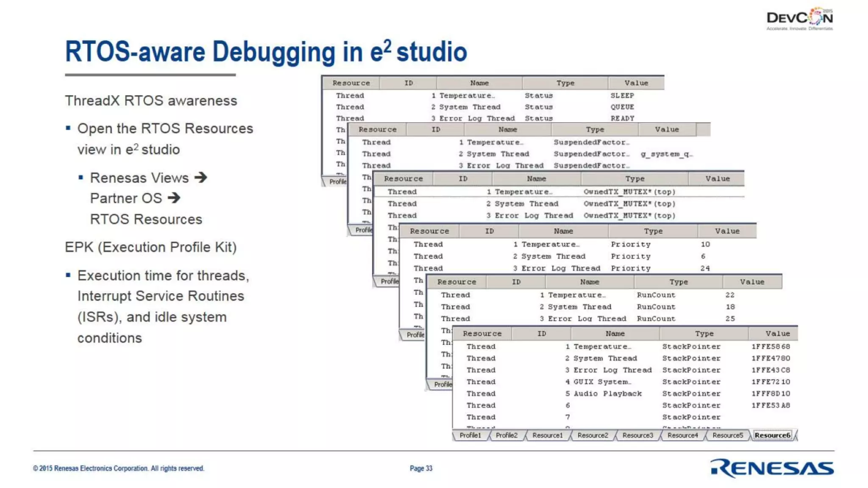868x488 pixels.
Task: Click the DevCon logo icon
Action: tap(799, 19)
